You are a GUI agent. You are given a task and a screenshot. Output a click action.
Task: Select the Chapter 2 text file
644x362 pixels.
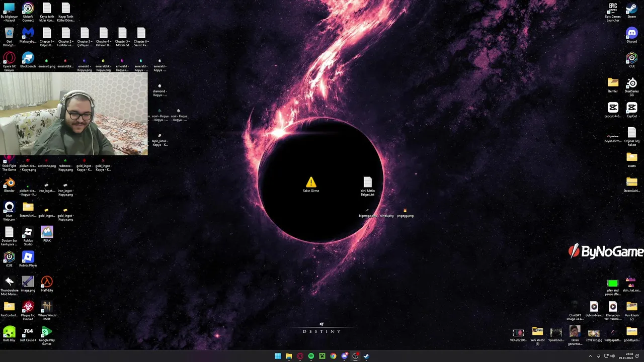[x=66, y=37]
